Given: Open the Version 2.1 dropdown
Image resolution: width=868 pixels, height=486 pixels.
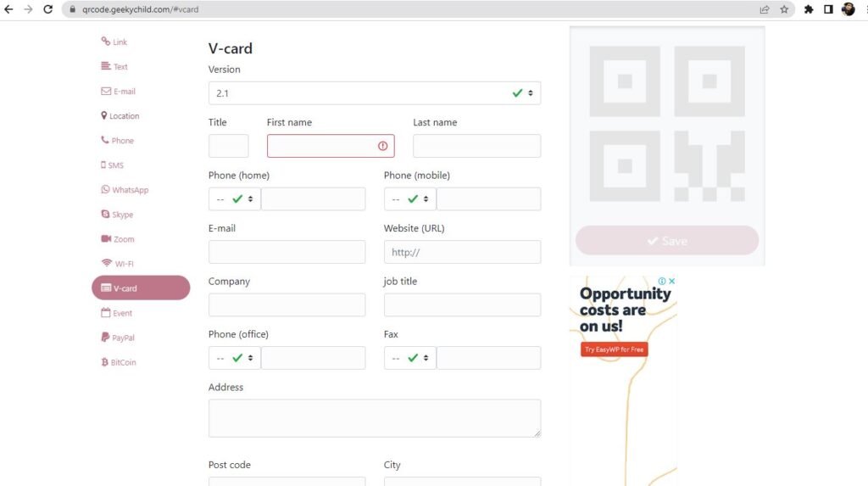Looking at the screenshot, I should [374, 93].
